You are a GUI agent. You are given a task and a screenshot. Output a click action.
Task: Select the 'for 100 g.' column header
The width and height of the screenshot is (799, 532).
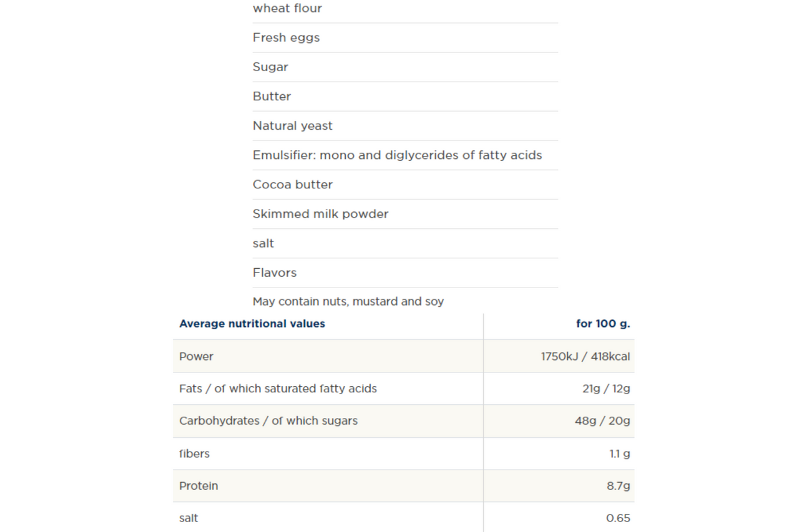coord(603,324)
